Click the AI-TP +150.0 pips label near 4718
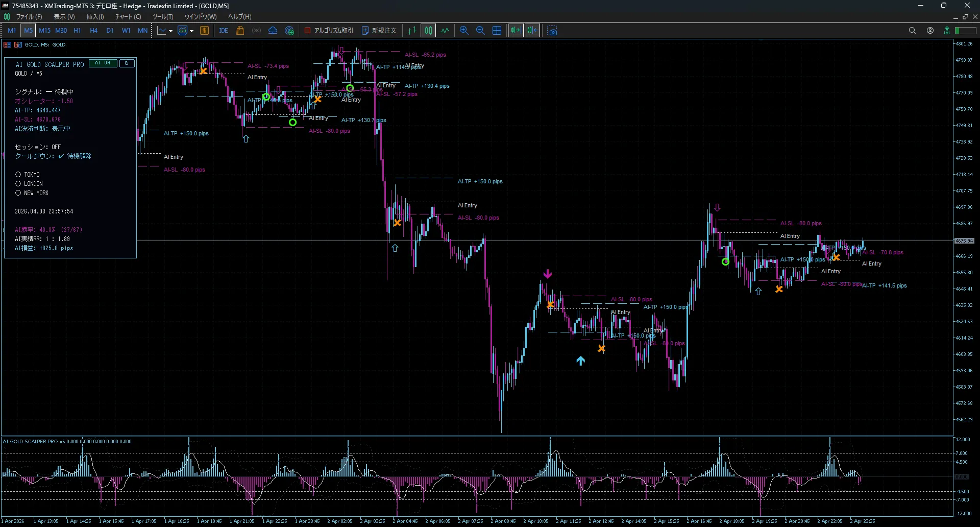This screenshot has height=527, width=980. pyautogui.click(x=480, y=182)
